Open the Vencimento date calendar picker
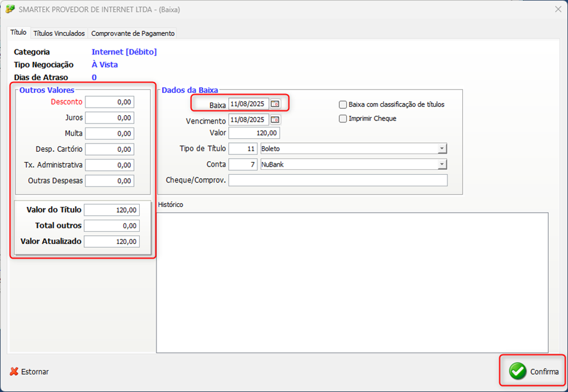 [x=275, y=120]
